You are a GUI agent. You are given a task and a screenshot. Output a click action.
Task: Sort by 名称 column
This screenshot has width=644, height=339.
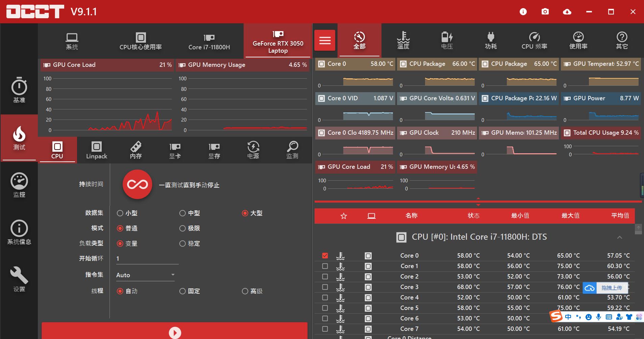[412, 216]
